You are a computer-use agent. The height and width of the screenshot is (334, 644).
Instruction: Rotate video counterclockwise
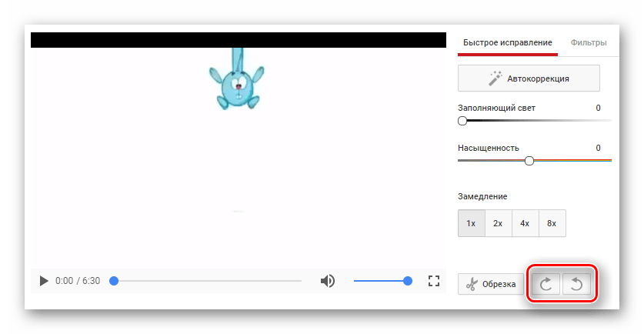576,284
